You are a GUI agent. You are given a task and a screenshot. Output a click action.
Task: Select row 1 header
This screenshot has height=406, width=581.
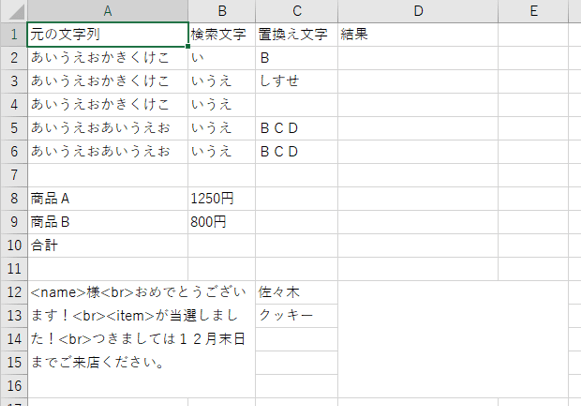click(14, 34)
